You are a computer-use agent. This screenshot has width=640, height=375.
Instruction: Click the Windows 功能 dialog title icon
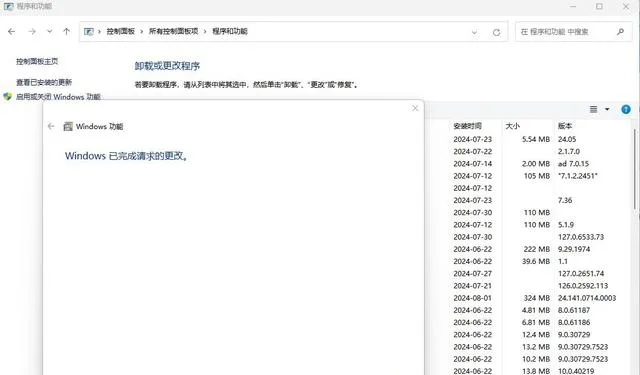coord(68,126)
